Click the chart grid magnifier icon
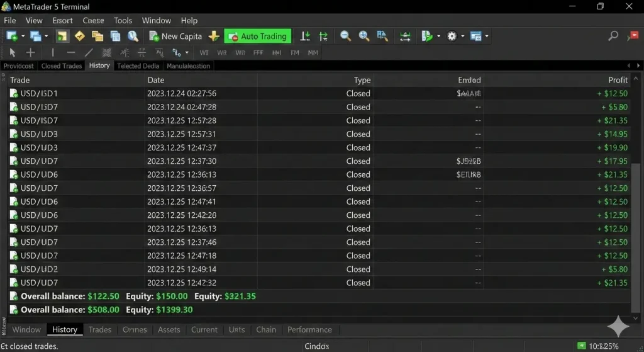This screenshot has height=352, width=644. 382,36
